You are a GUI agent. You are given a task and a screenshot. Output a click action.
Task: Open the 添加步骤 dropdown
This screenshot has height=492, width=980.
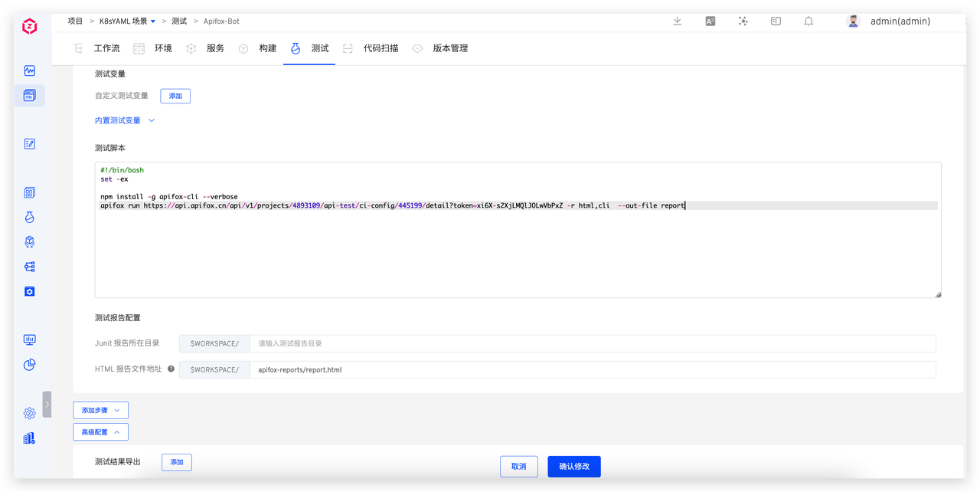pyautogui.click(x=100, y=411)
